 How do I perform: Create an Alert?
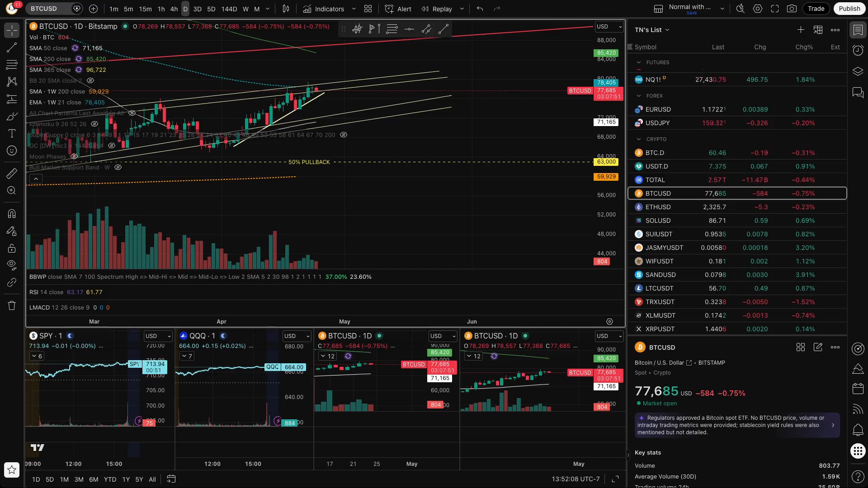tap(398, 9)
